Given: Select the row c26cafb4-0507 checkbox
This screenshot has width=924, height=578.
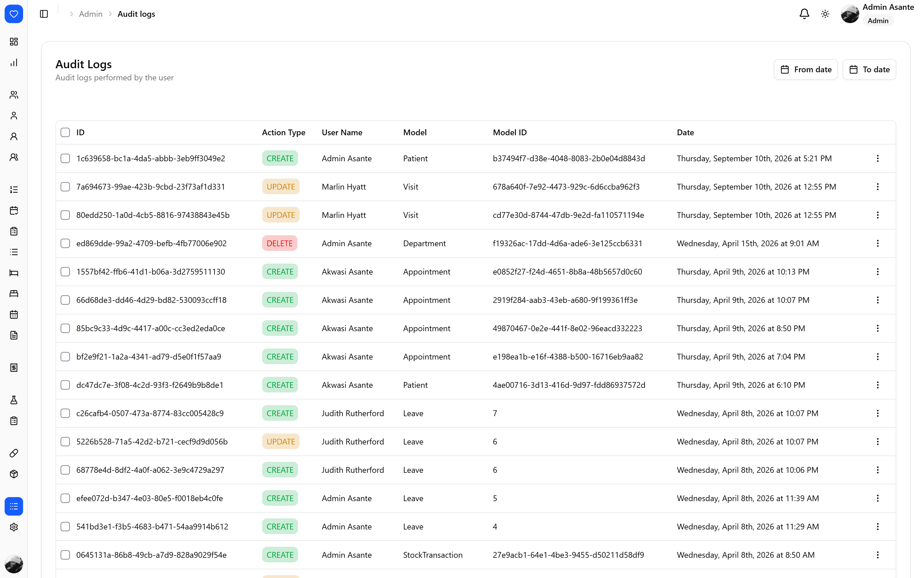Looking at the screenshot, I should coord(65,413).
